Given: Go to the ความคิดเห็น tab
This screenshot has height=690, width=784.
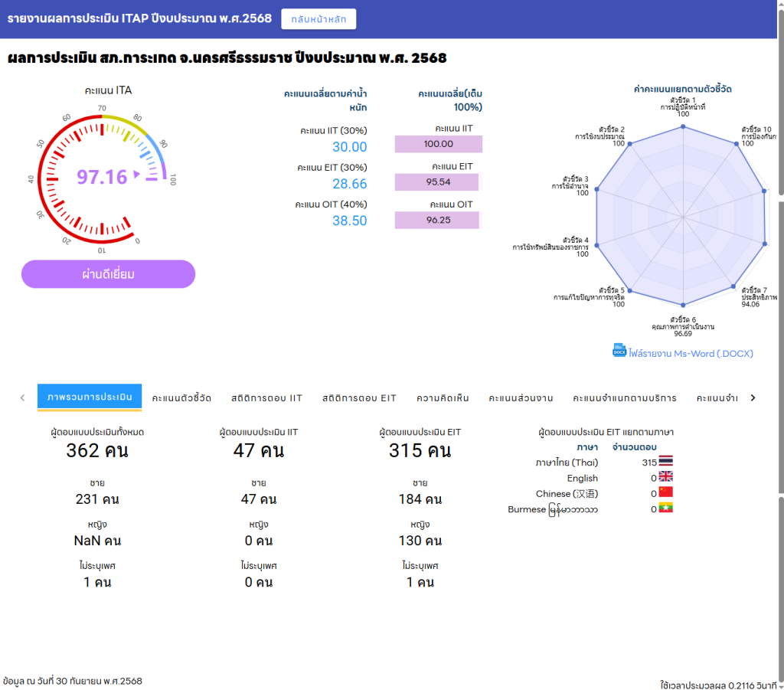Looking at the screenshot, I should 443,397.
